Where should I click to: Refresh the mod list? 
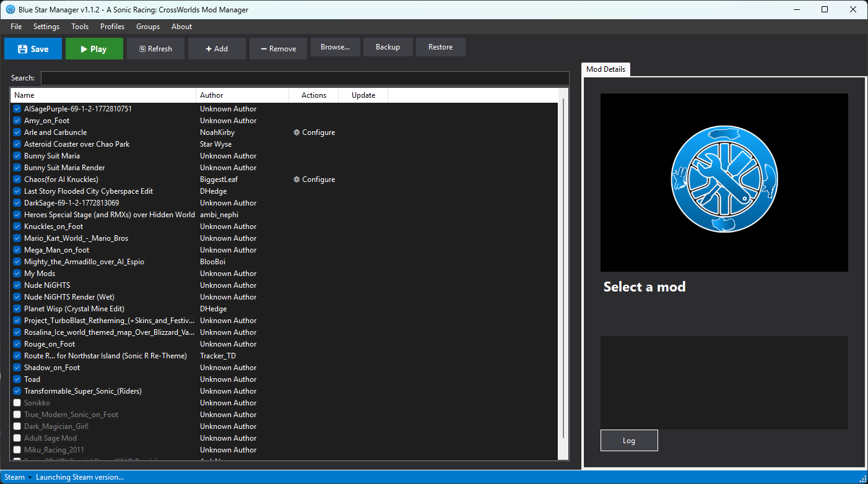pyautogui.click(x=155, y=49)
